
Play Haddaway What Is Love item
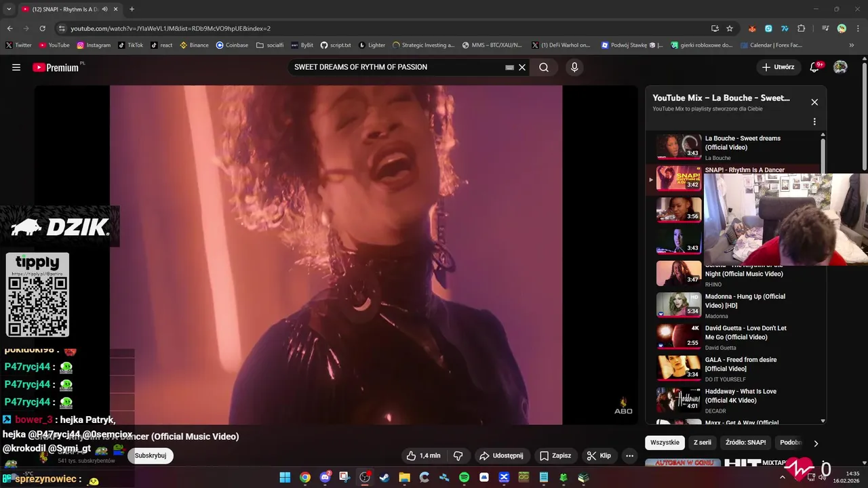point(736,401)
